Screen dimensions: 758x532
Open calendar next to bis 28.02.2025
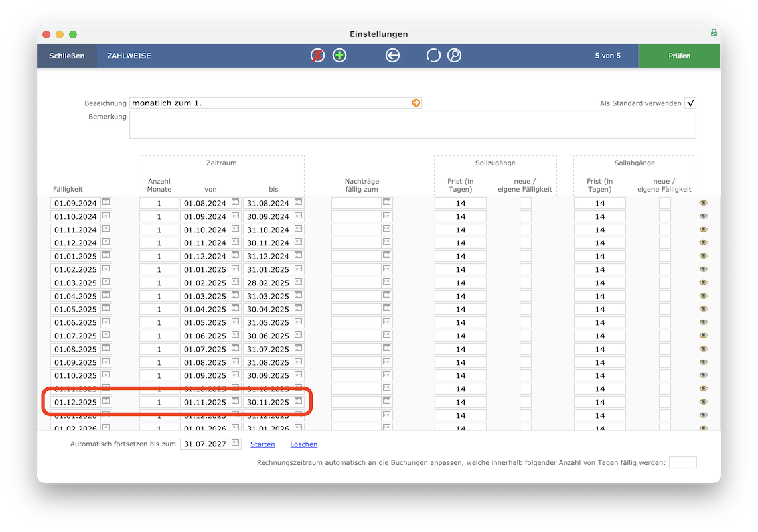(298, 282)
